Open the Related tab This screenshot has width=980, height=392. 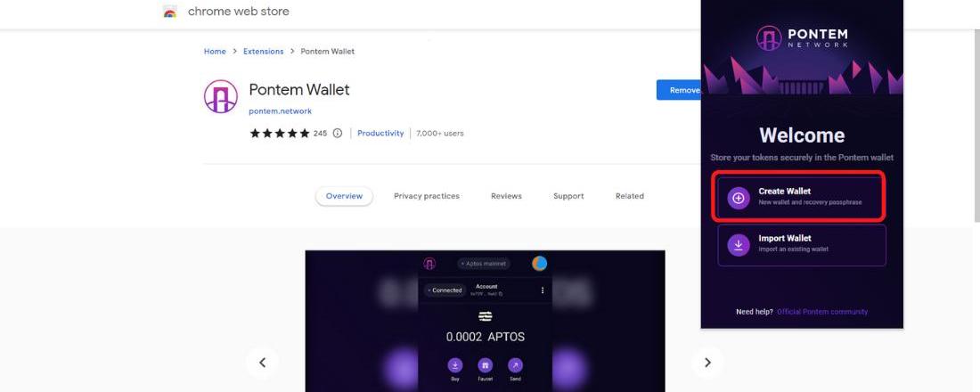(x=629, y=196)
